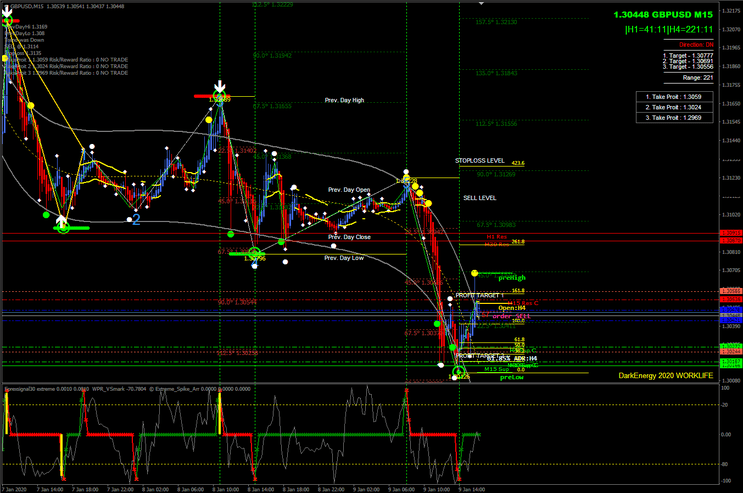Click the green circle marker beside Prev. Day Low

[x=254, y=254]
